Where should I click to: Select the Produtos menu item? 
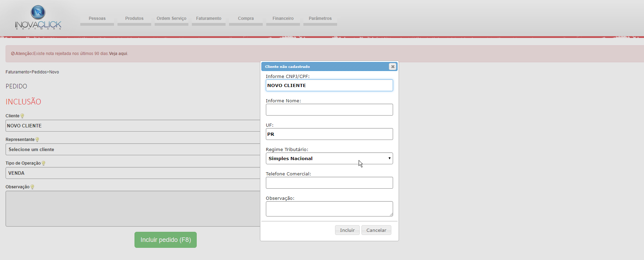pos(134,18)
